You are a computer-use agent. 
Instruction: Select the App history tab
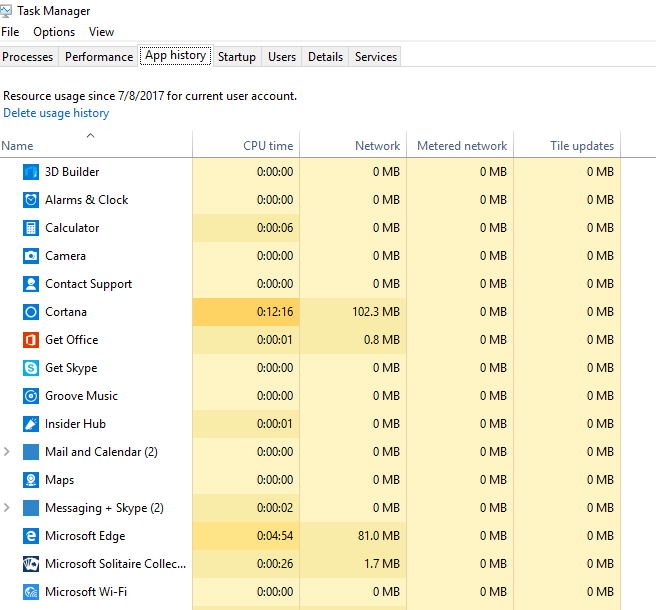point(176,55)
